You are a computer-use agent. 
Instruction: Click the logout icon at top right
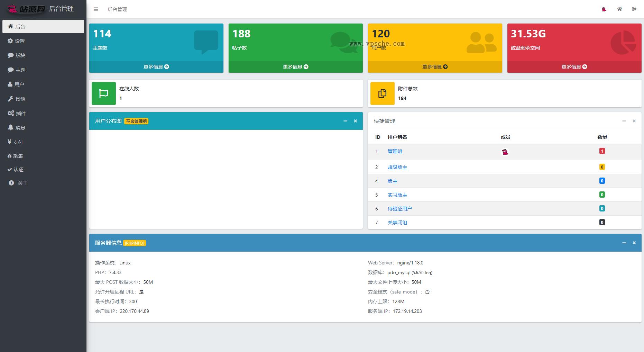[x=634, y=9]
